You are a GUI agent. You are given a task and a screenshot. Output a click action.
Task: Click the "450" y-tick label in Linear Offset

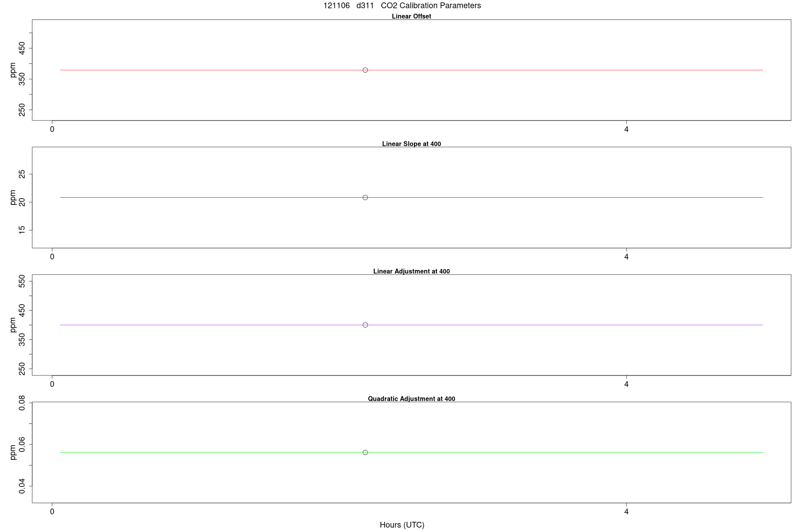point(22,48)
